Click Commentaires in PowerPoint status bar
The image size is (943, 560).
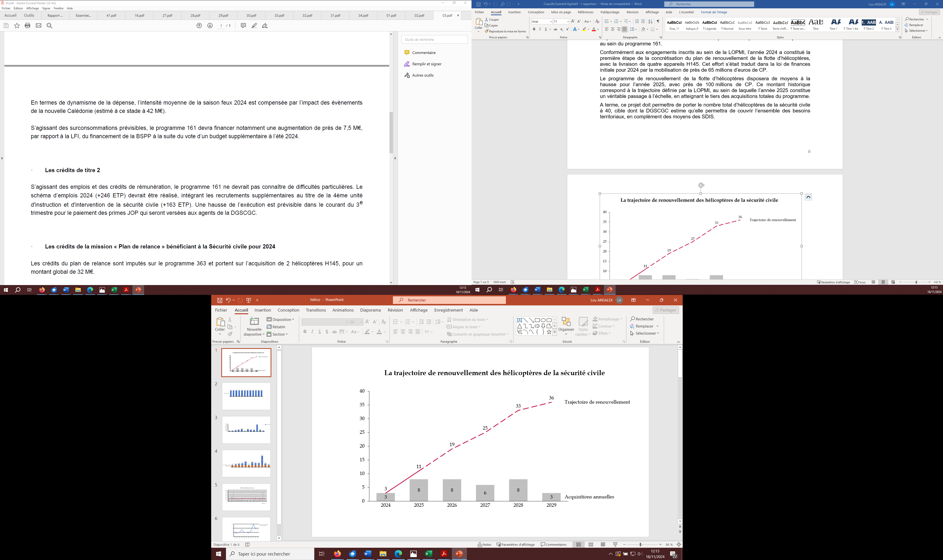click(554, 545)
